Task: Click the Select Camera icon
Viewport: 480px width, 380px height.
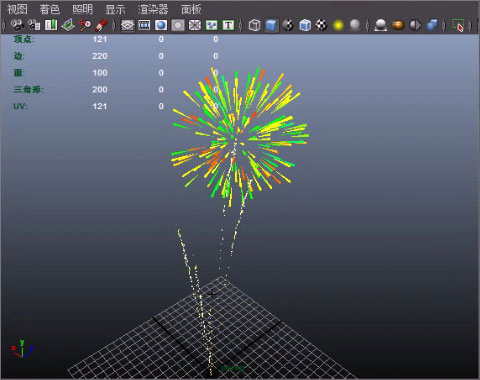Action: 17,25
